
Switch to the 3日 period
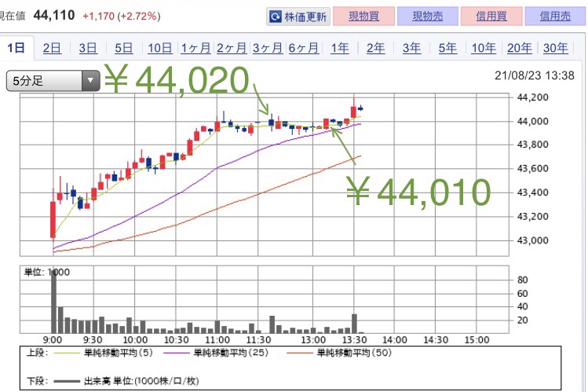click(88, 48)
